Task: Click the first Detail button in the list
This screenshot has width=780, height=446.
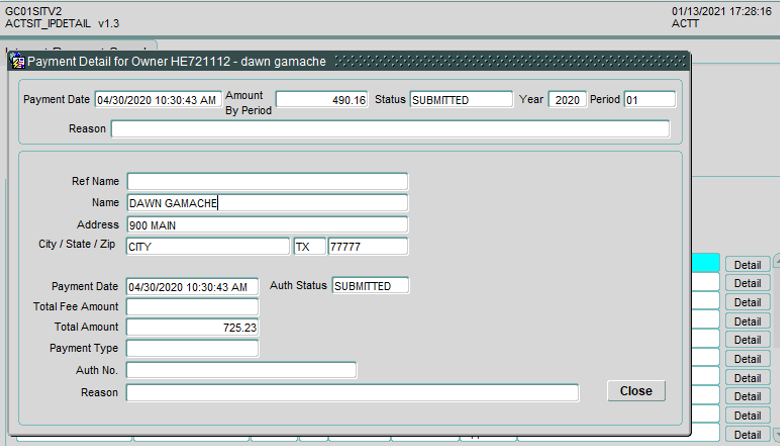Action: coord(747,264)
